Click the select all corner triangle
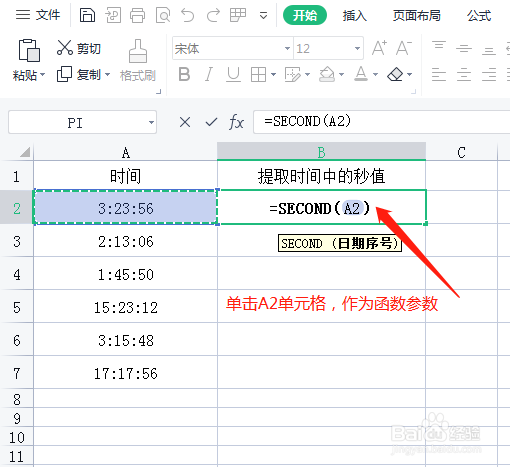 tap(25, 152)
